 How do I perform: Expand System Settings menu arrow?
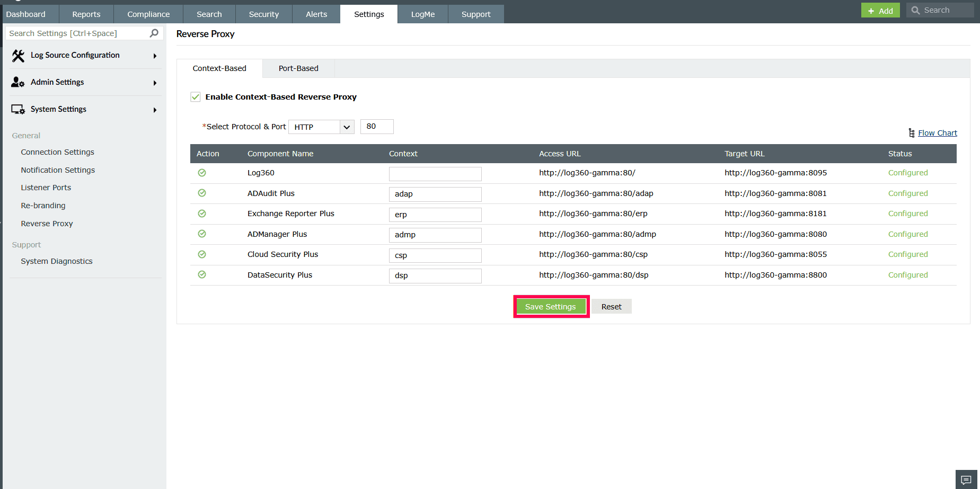click(155, 110)
